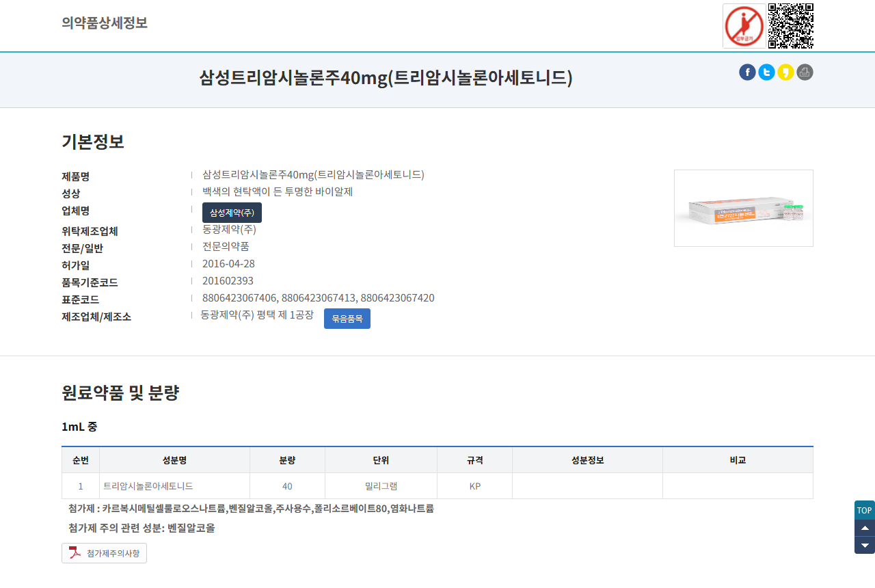Click the 성분명 column header
This screenshot has width=875, height=588.
pyautogui.click(x=174, y=460)
